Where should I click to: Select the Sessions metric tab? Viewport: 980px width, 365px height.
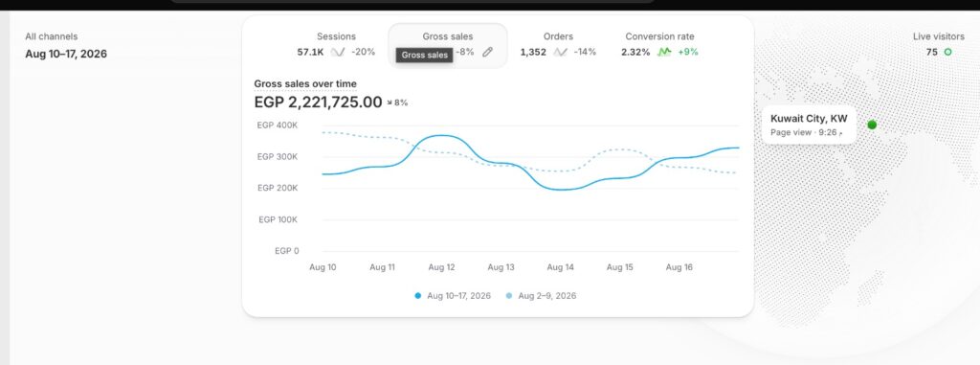pos(336,45)
